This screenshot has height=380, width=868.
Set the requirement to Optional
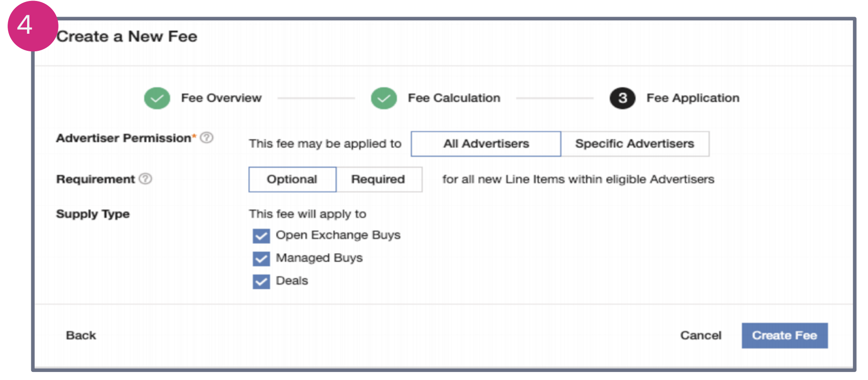coord(292,180)
